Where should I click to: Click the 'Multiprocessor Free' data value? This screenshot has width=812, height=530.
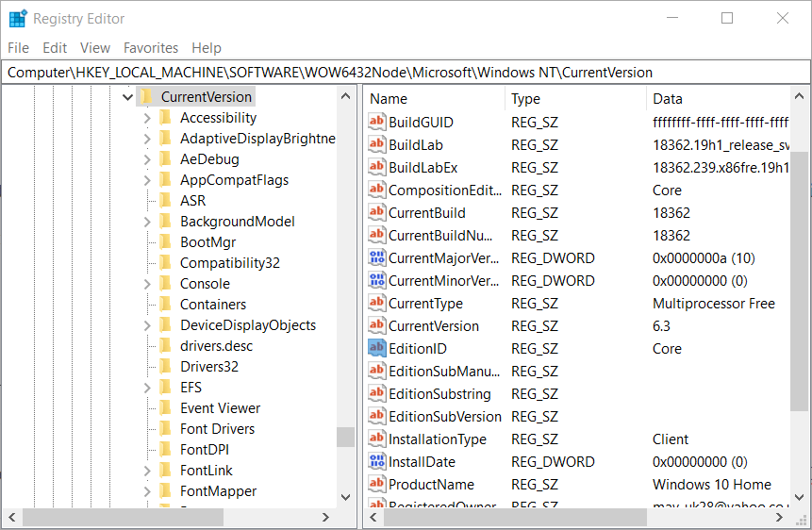(x=714, y=303)
